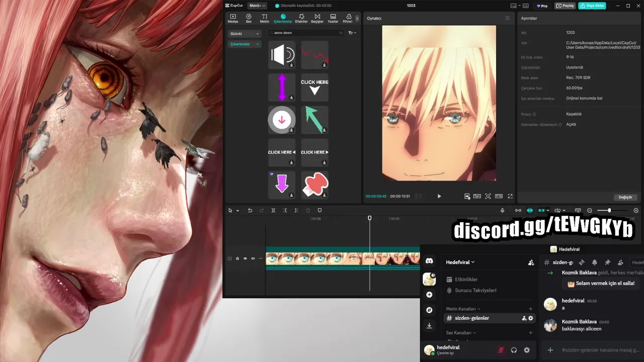This screenshot has height=362, width=644.
Task: Unmute the microphone in Discord user panel
Action: click(501, 350)
